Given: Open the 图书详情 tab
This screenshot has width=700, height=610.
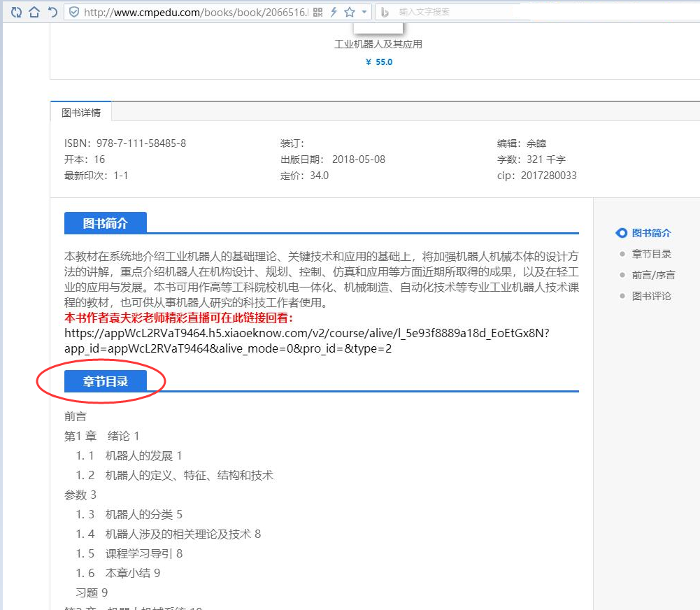Looking at the screenshot, I should 81,113.
